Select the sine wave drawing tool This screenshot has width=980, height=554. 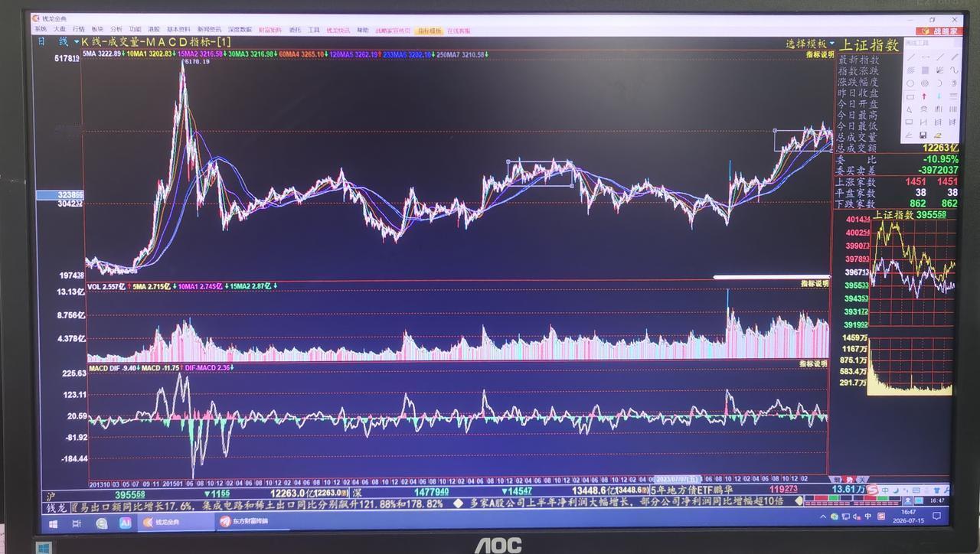pos(955,70)
